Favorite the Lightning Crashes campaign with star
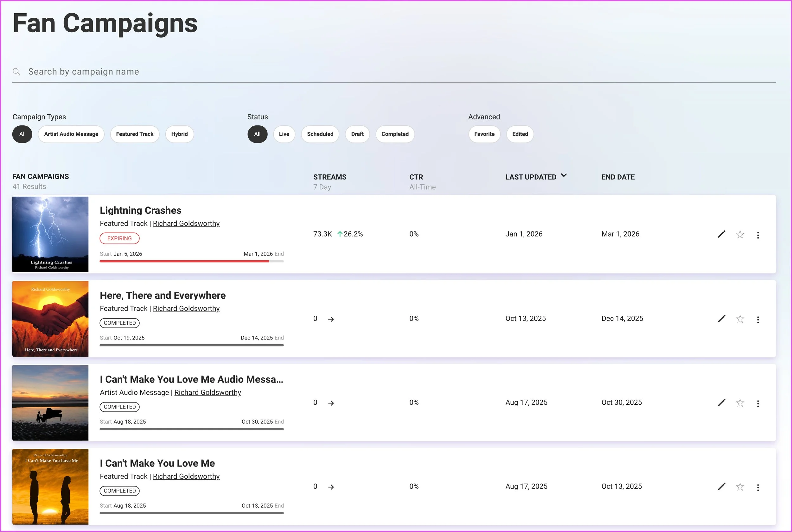The width and height of the screenshot is (792, 532). click(740, 234)
